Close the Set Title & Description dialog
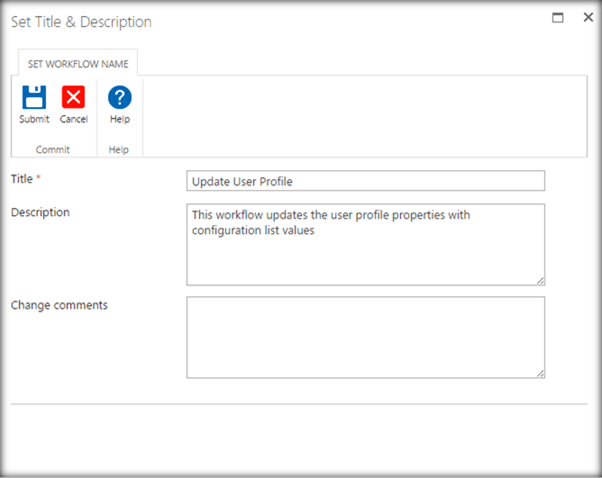Viewport: 602px width, 478px height. (588, 17)
